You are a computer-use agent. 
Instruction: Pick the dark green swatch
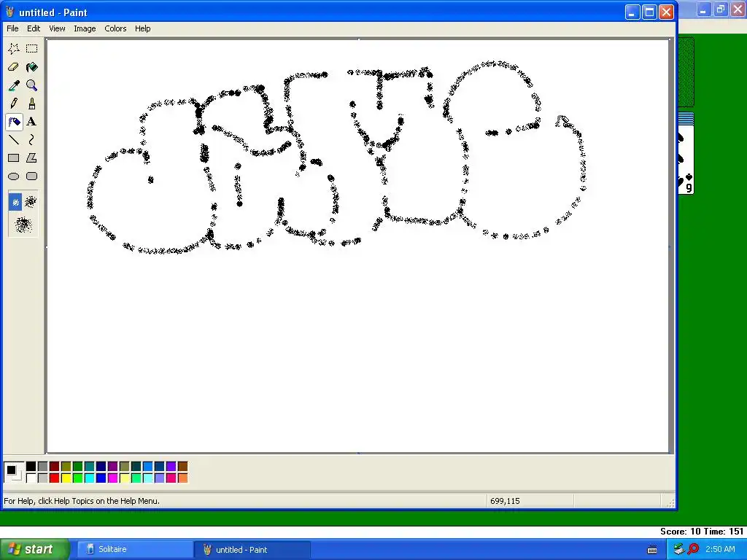77,466
